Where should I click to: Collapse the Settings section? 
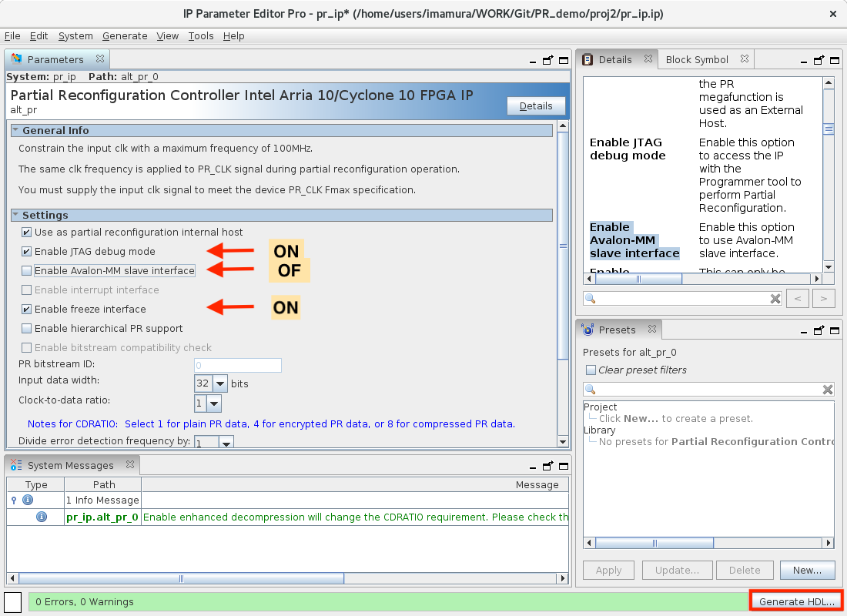[x=15, y=215]
